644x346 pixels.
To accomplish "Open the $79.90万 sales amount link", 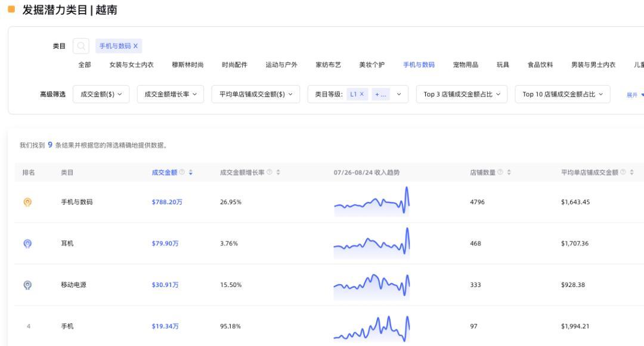I will click(165, 244).
